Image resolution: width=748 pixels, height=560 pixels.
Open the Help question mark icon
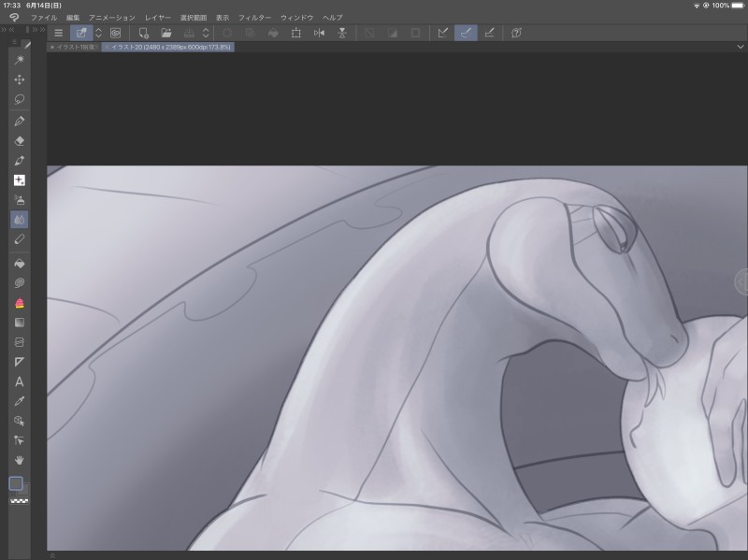[516, 33]
